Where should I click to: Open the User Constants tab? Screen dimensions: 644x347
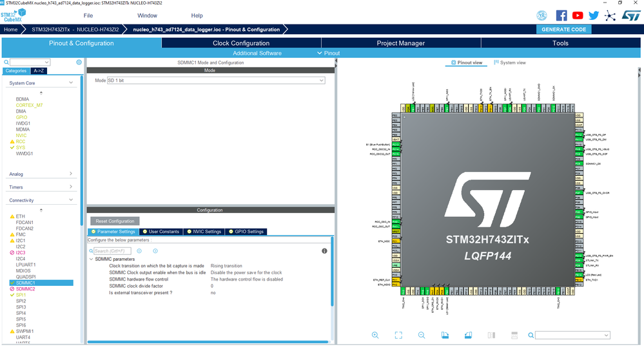pos(161,232)
